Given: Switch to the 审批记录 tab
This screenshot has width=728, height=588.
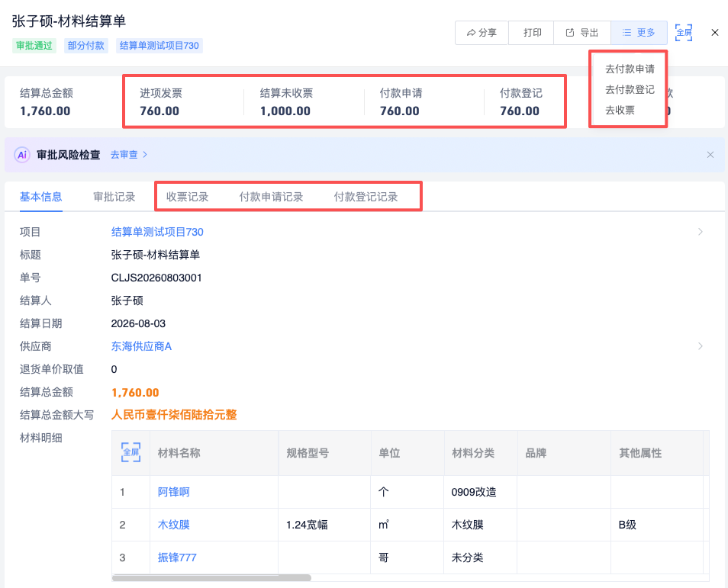Looking at the screenshot, I should tap(114, 197).
